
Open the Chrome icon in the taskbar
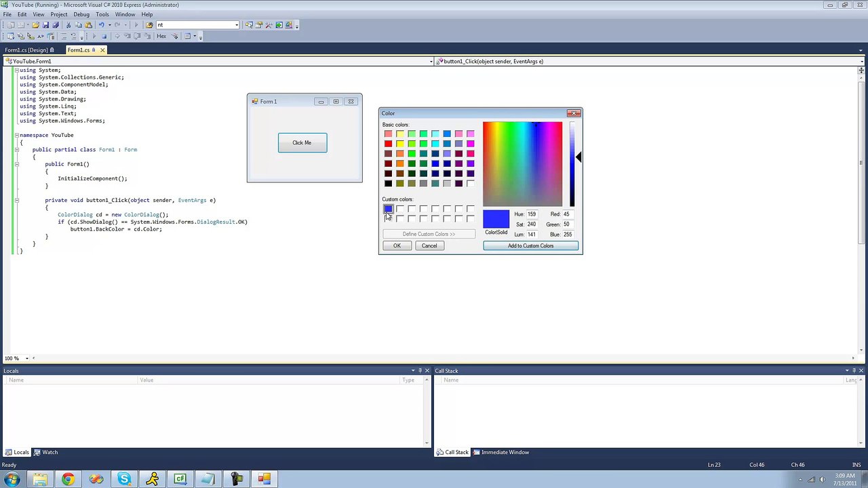pos(68,479)
